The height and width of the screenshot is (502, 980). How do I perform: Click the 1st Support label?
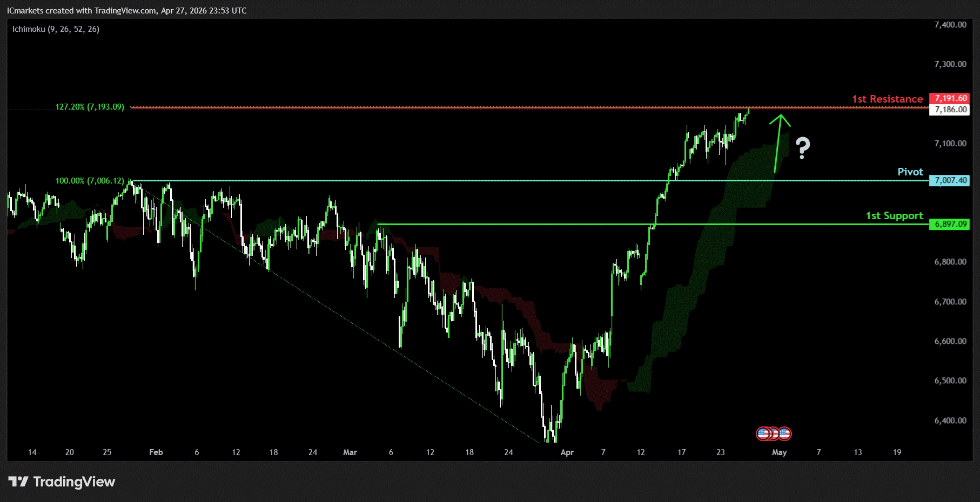[x=894, y=216]
